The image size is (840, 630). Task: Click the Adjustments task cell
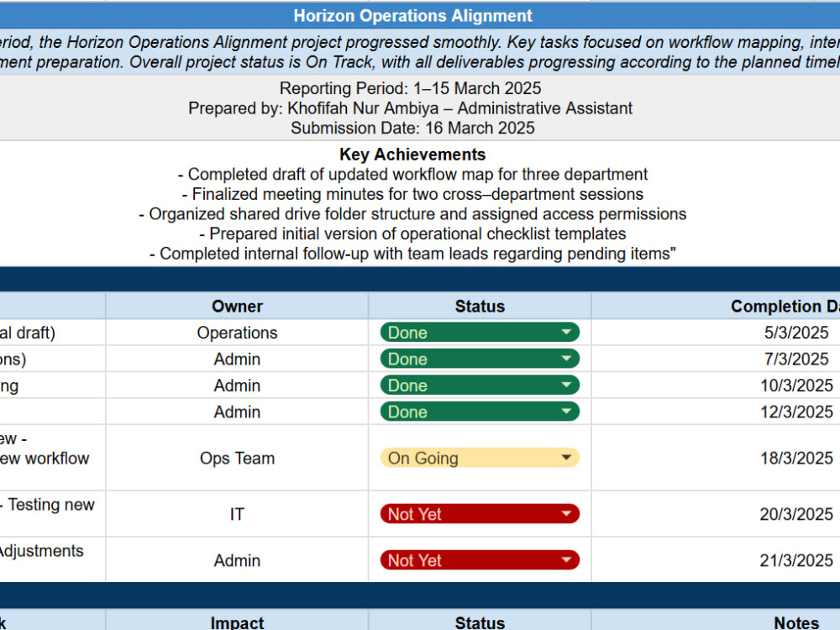coord(52,559)
